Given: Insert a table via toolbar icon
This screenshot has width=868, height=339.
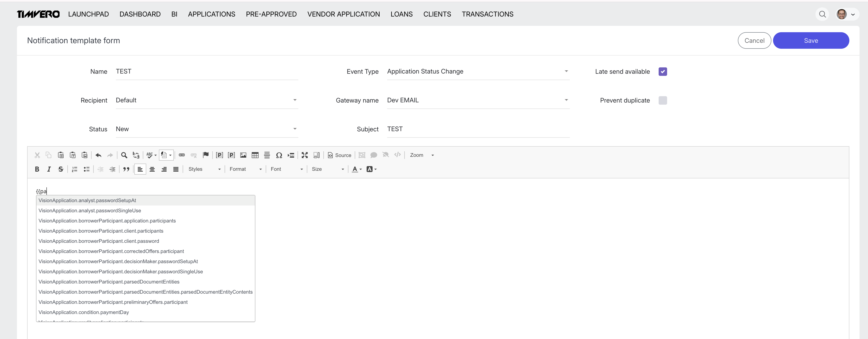Looking at the screenshot, I should tap(255, 155).
